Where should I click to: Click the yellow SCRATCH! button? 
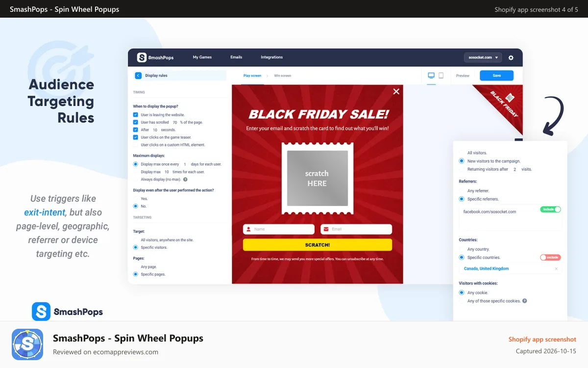pos(318,245)
